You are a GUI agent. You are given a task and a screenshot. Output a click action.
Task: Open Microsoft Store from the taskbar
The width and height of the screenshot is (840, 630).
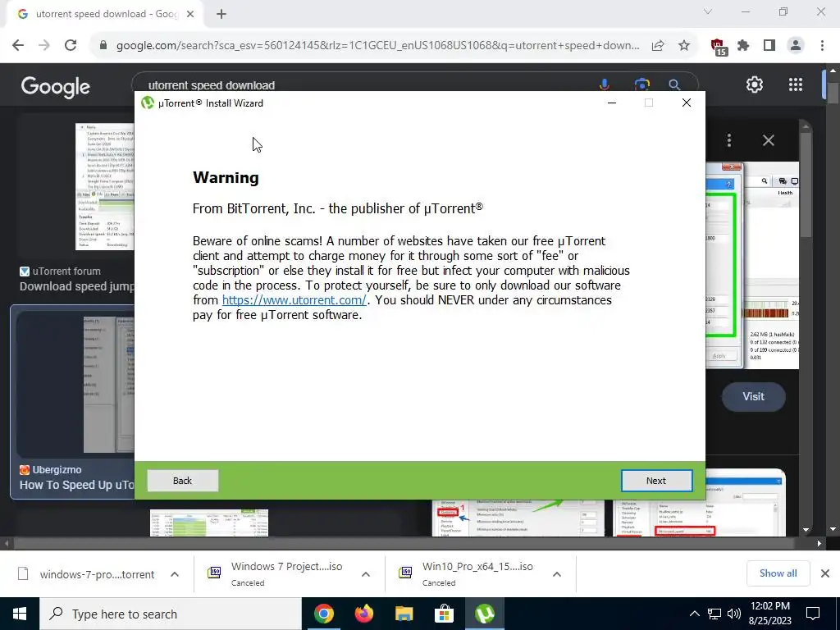444,614
